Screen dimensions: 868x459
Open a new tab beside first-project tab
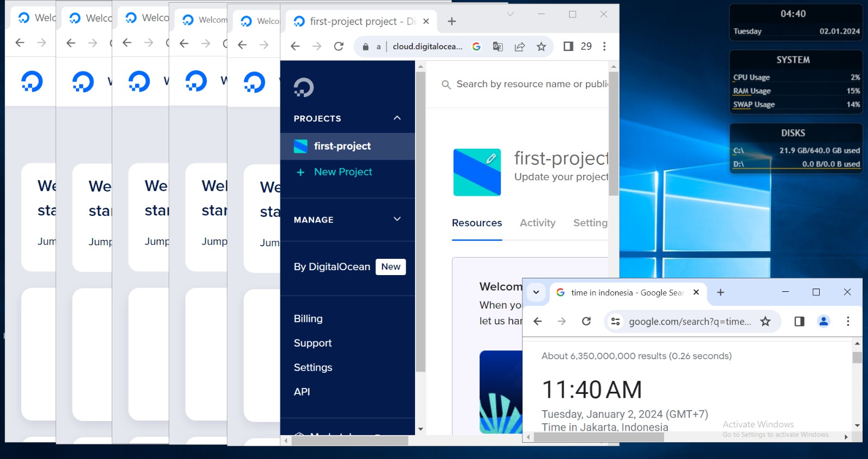click(452, 21)
